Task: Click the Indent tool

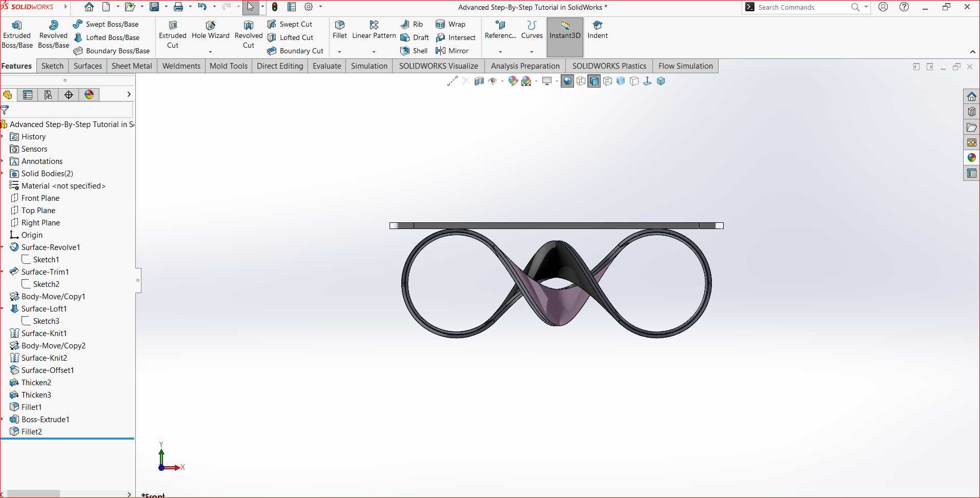Action: click(x=598, y=30)
